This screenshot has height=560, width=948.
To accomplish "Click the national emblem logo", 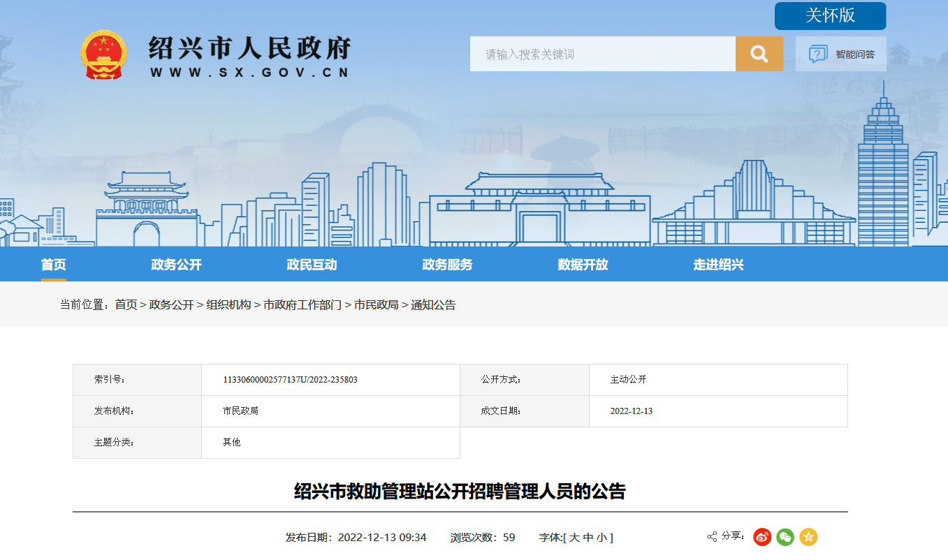I will click(103, 54).
